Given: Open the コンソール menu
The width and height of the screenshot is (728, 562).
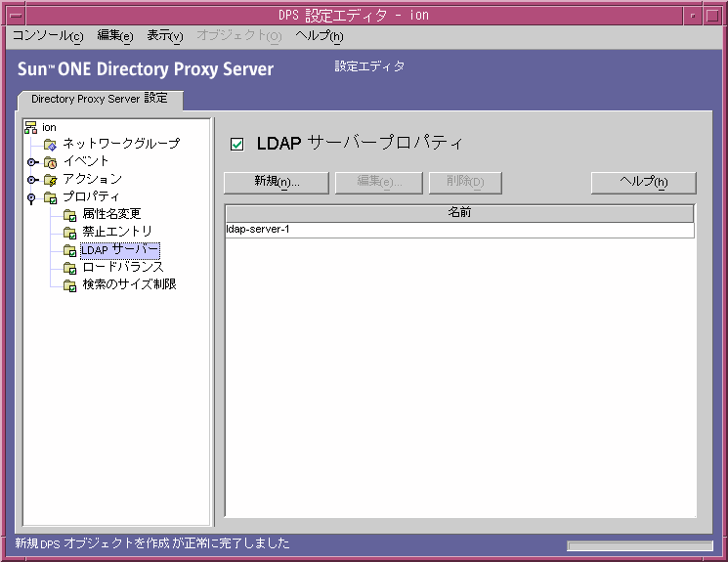Looking at the screenshot, I should [47, 36].
